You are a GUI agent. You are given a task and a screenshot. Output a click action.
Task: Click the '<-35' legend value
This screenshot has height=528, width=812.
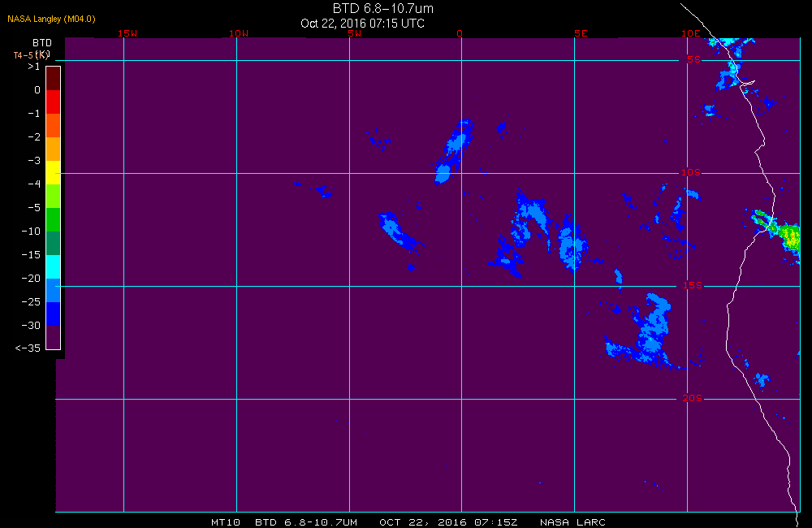coord(28,348)
